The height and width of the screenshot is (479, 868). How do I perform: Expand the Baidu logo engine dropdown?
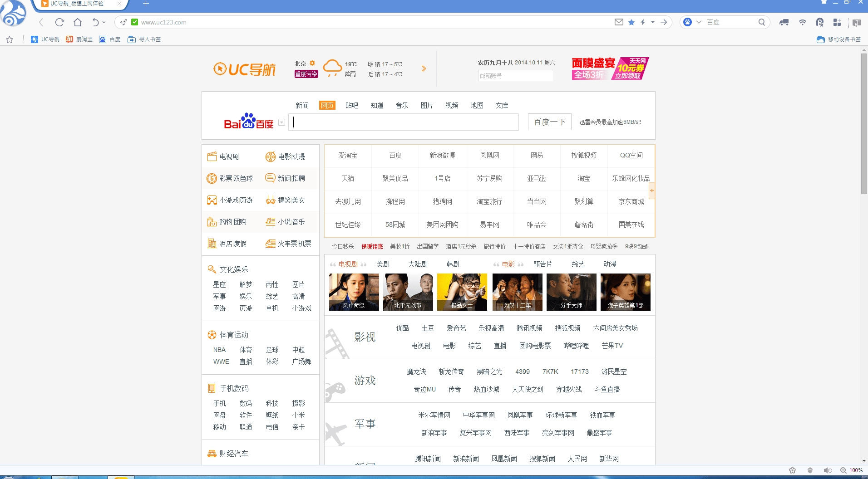click(x=281, y=122)
